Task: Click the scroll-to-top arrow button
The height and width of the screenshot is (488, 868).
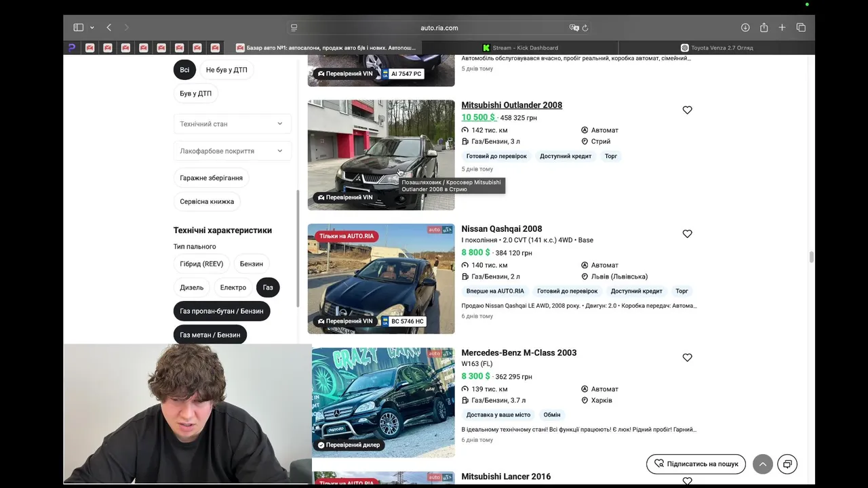Action: 763,464
